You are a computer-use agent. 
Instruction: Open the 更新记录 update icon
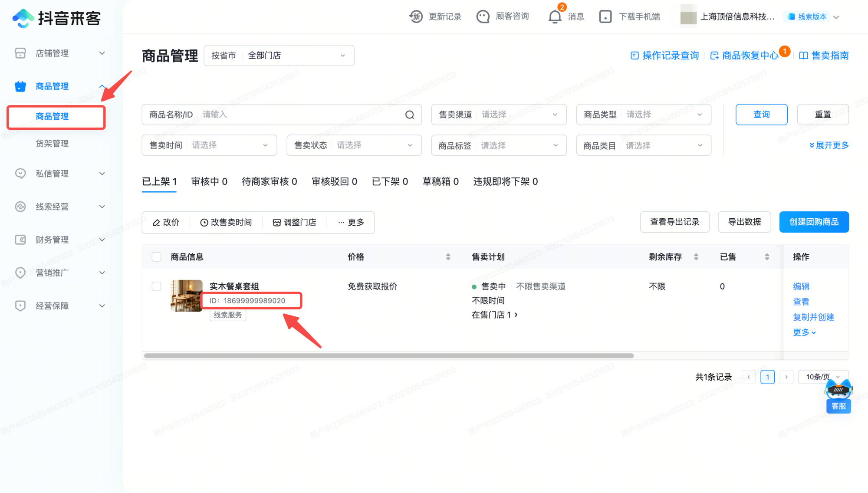click(x=416, y=17)
